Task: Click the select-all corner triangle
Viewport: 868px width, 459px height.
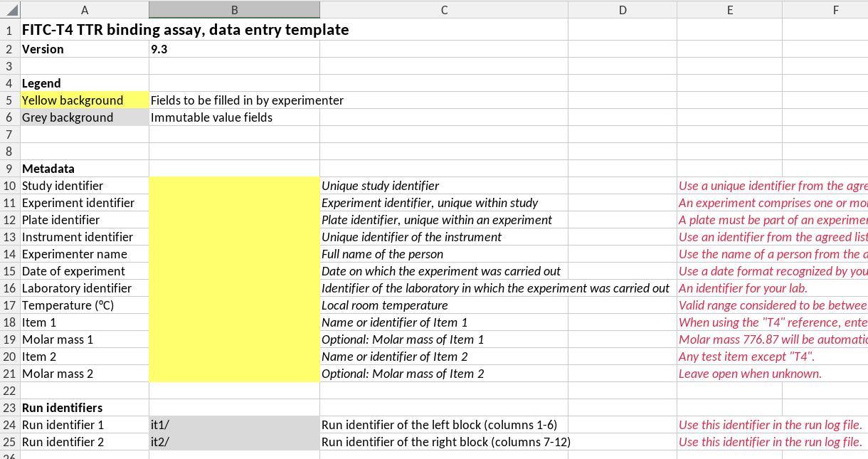Action: coord(11,10)
